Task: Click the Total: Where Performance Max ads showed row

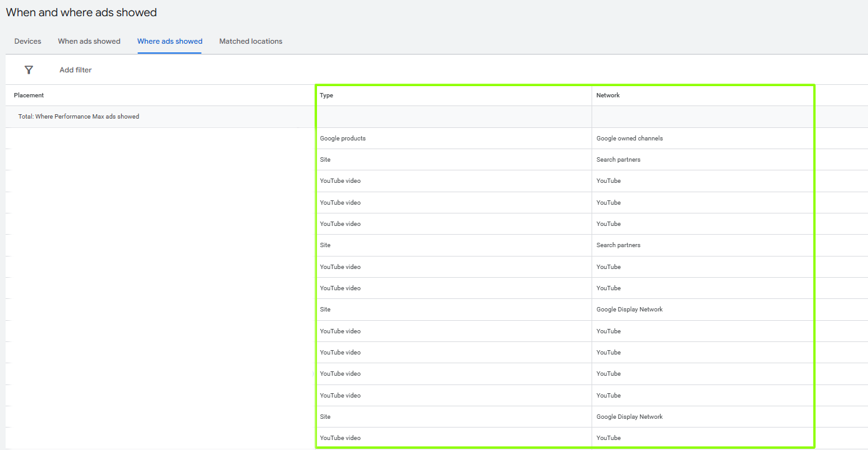Action: click(x=78, y=116)
